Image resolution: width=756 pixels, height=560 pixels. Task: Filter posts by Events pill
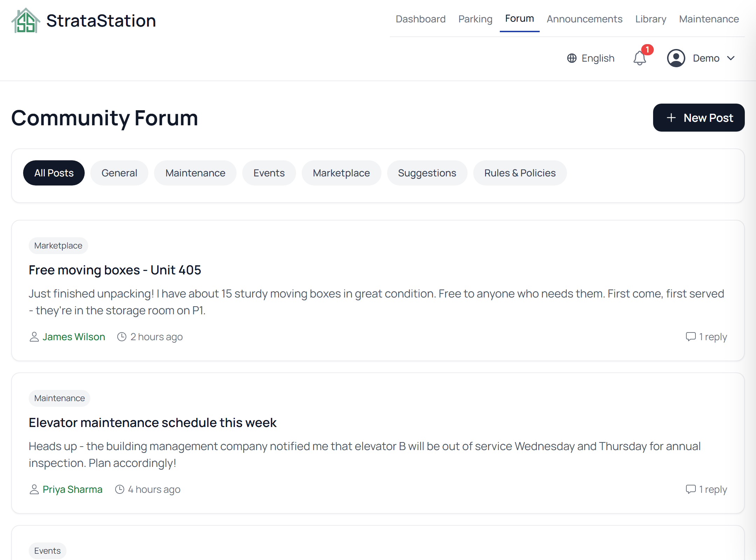pyautogui.click(x=269, y=173)
